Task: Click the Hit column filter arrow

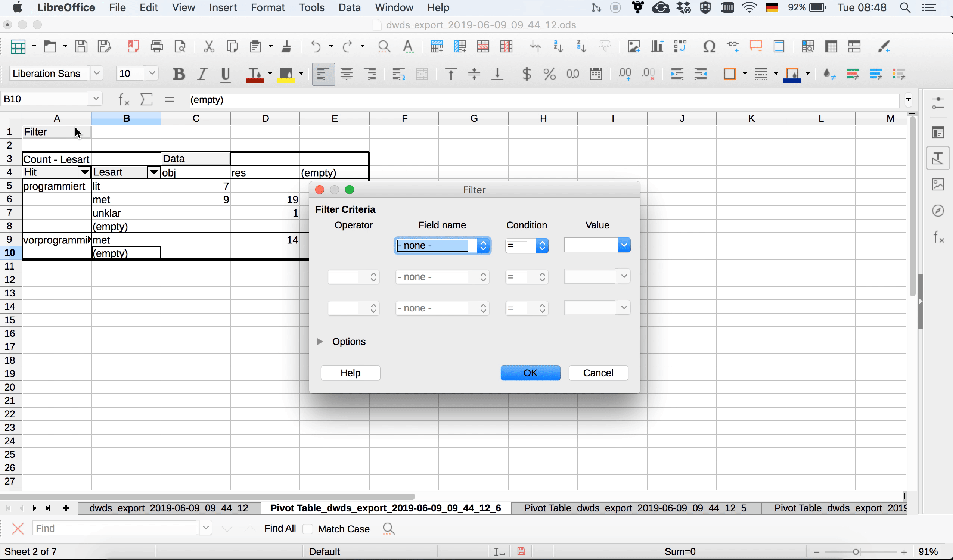Action: pos(84,172)
